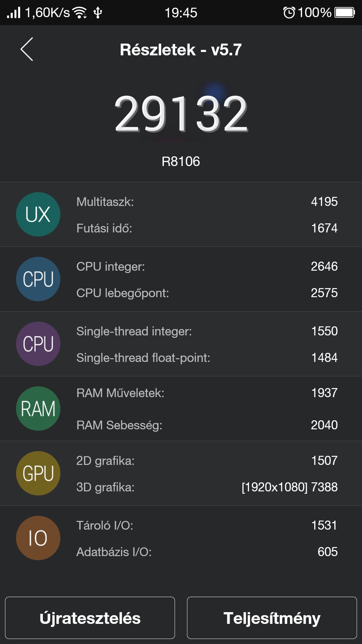
Task: Tap the Wi-Fi signal status icon
Action: pyautogui.click(x=80, y=13)
